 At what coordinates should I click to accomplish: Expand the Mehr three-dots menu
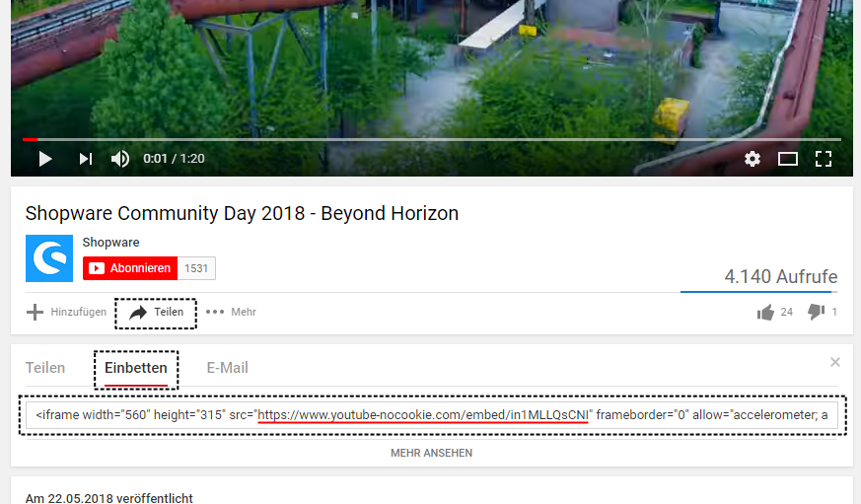[231, 312]
